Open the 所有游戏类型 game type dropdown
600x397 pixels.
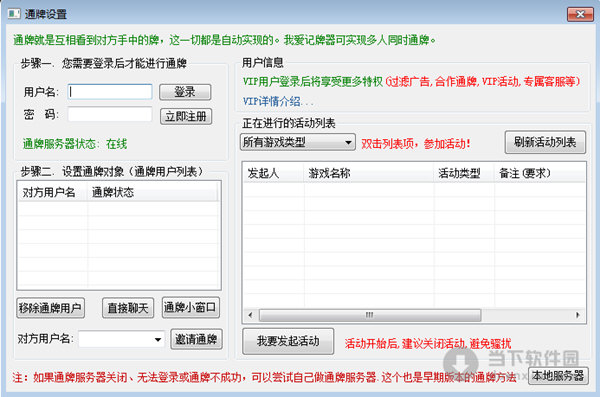pyautogui.click(x=297, y=142)
